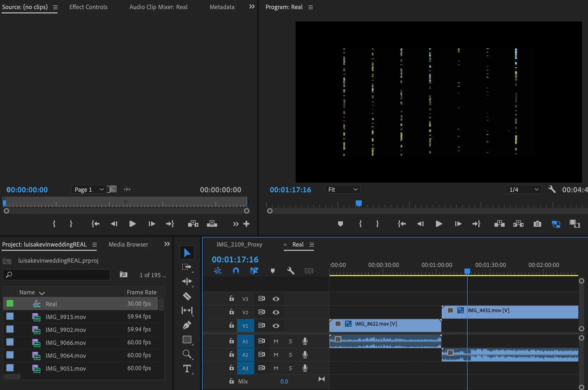Select the Type tool
This screenshot has height=390, width=588.
coord(187,369)
